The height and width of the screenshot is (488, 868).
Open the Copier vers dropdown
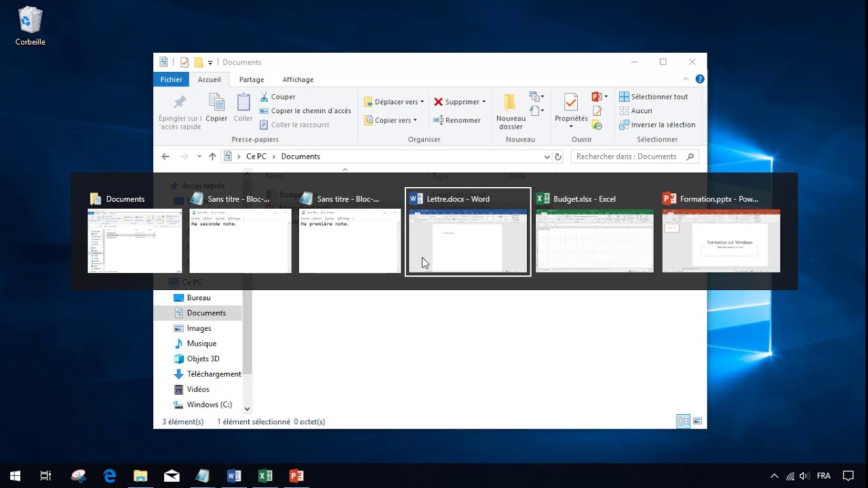tap(391, 120)
